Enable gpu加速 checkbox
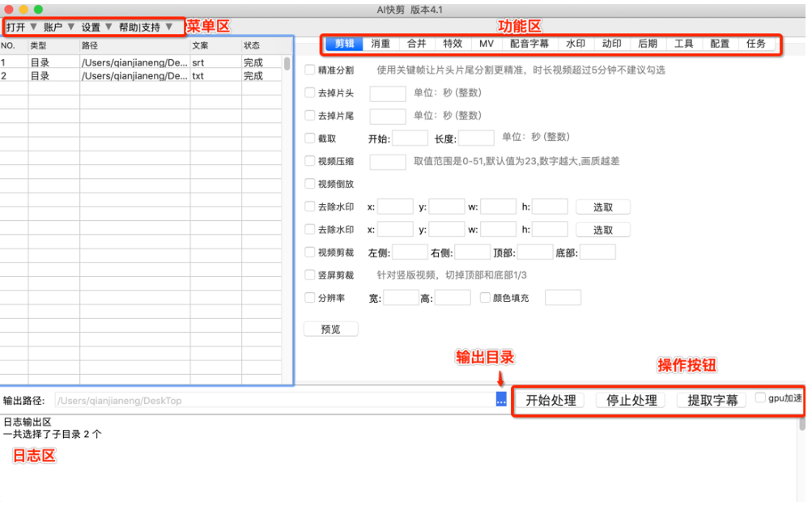 point(760,398)
